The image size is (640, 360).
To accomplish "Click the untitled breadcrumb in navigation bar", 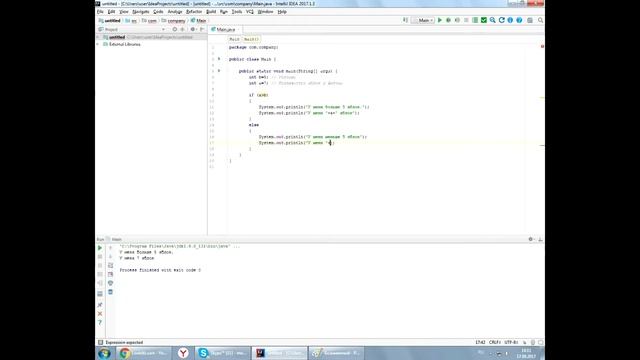I will (109, 20).
